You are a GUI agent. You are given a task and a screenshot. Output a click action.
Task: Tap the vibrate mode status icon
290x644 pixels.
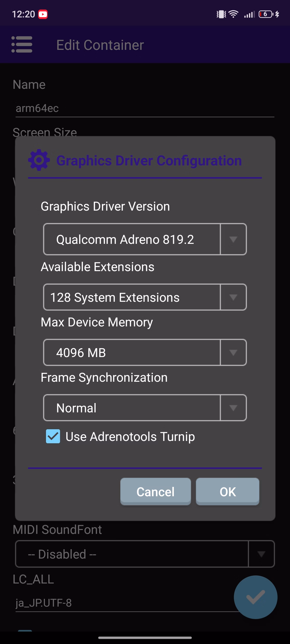(221, 14)
